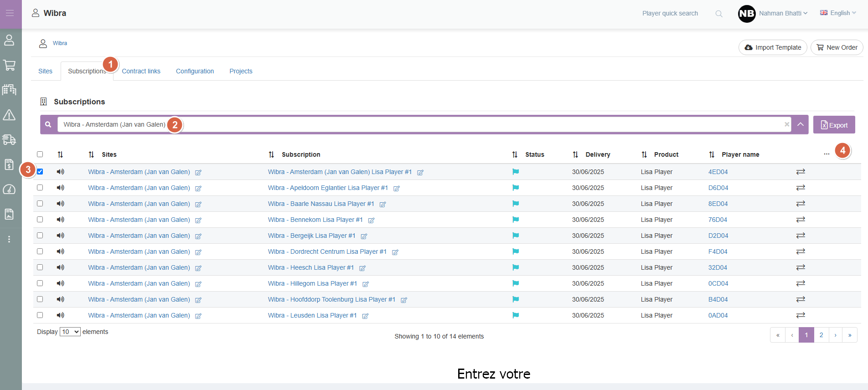The width and height of the screenshot is (868, 390).
Task: Open the invoice document sidebar icon
Action: [9, 164]
